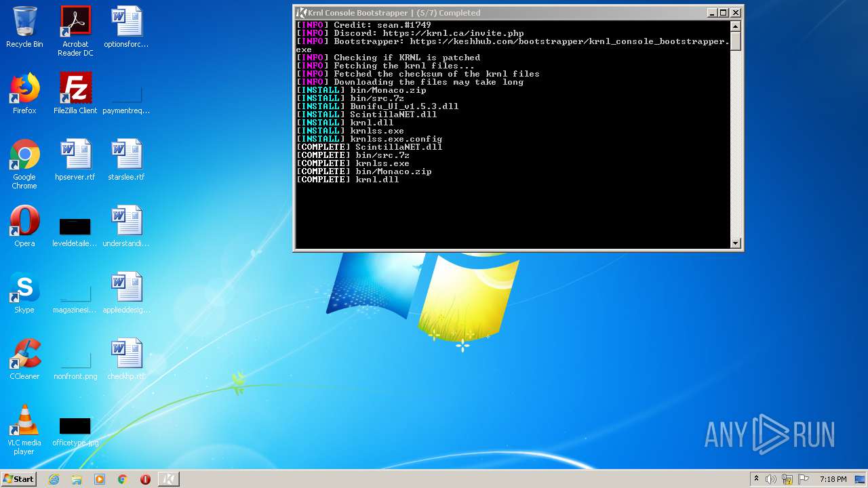Image resolution: width=868 pixels, height=488 pixels.
Task: Click the Discord invite URL line
Action: [410, 33]
